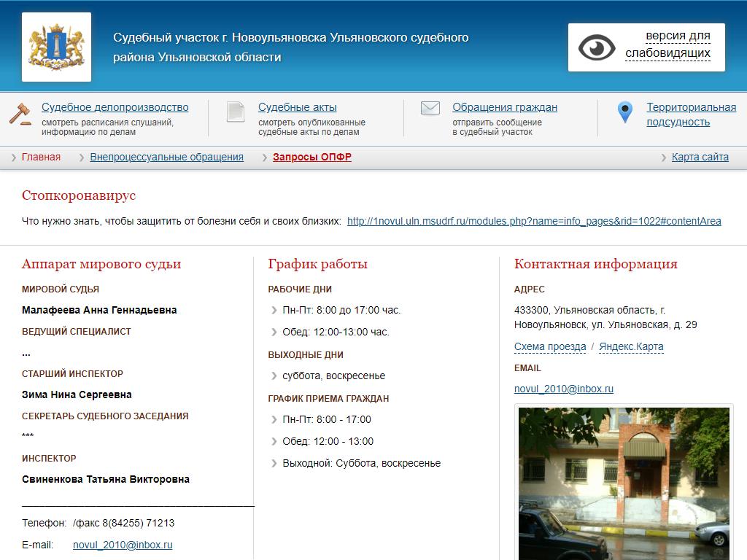Open Запросы ОПФР menu item
This screenshot has height=560, width=747.
point(311,157)
